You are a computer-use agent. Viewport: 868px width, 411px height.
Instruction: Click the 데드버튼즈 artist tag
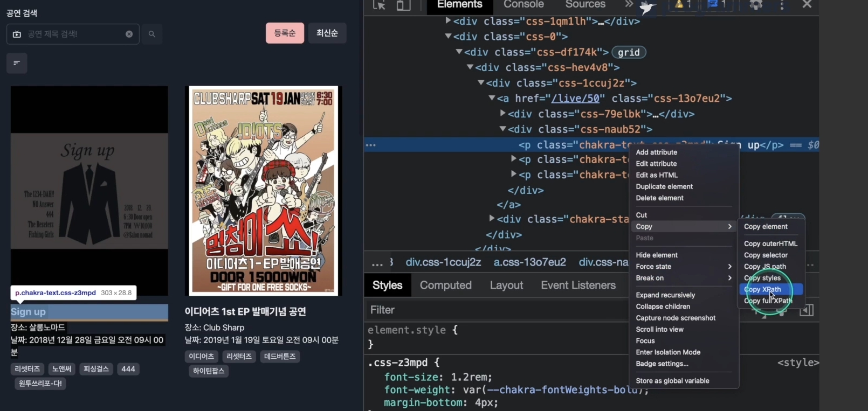point(280,357)
